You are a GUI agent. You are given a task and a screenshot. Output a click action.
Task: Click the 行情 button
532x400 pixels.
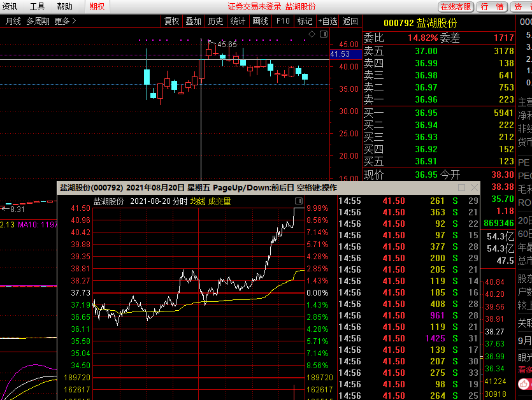pos(492,7)
